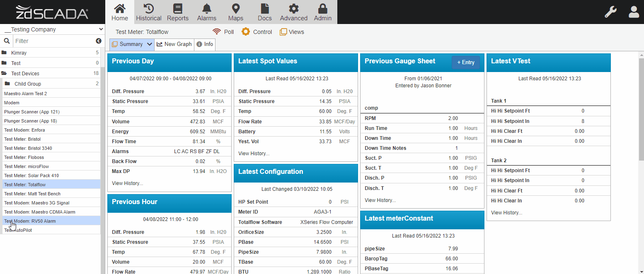This screenshot has width=644, height=274.
Task: Open the Admin lock icon
Action: click(322, 12)
